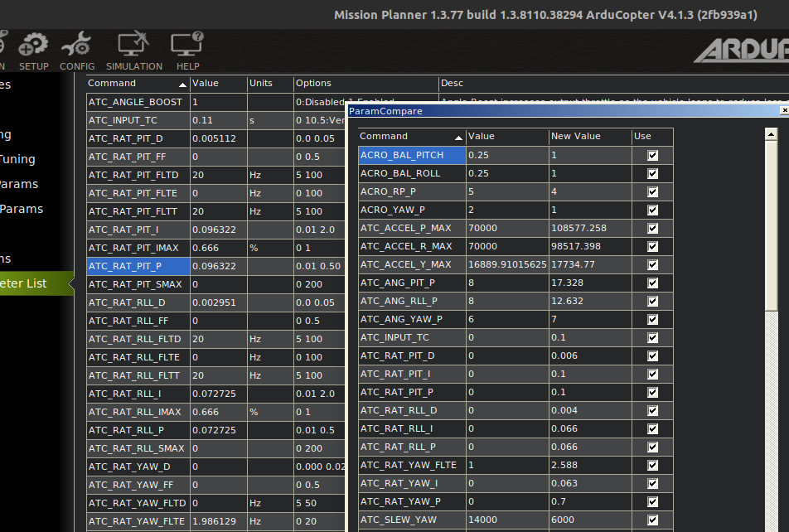Click the Value column header in main list
The height and width of the screenshot is (532, 789).
(219, 84)
